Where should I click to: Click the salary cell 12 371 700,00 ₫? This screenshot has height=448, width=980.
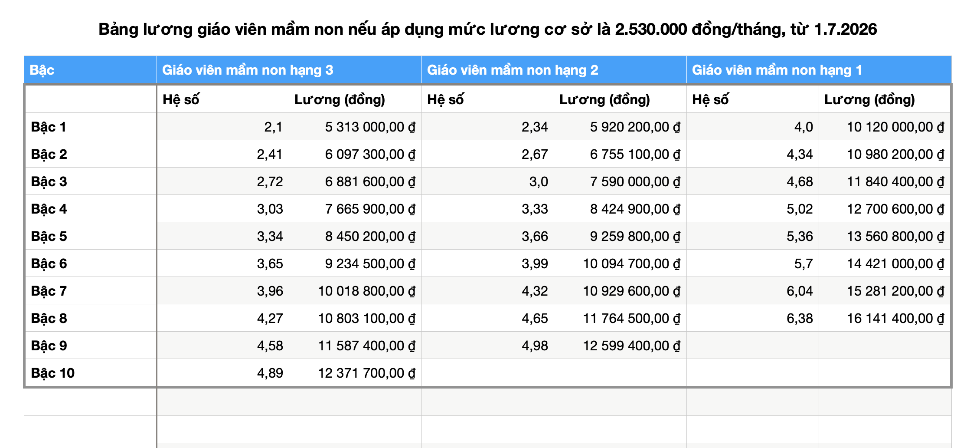(x=355, y=373)
